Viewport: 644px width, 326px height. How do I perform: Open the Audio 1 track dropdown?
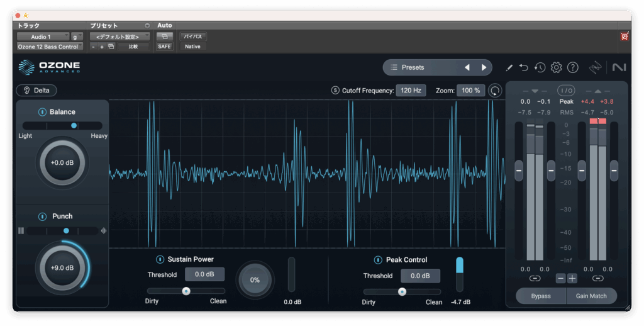(43, 37)
